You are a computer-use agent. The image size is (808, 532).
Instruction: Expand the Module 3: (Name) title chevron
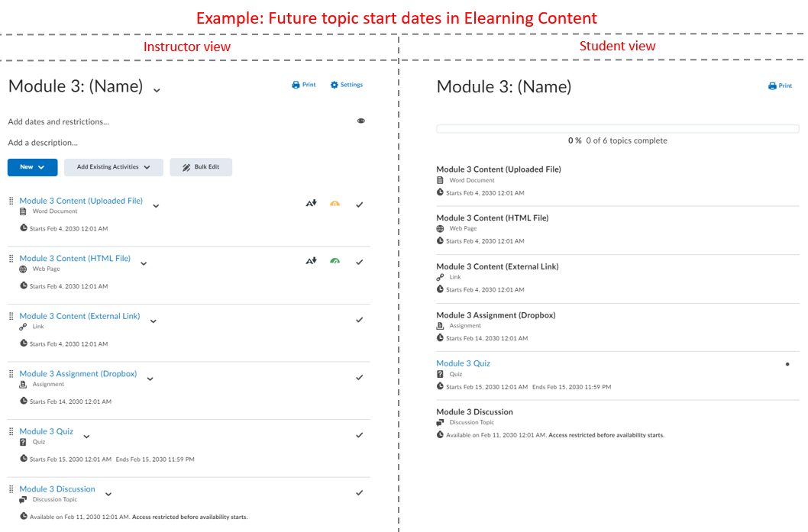coord(157,89)
